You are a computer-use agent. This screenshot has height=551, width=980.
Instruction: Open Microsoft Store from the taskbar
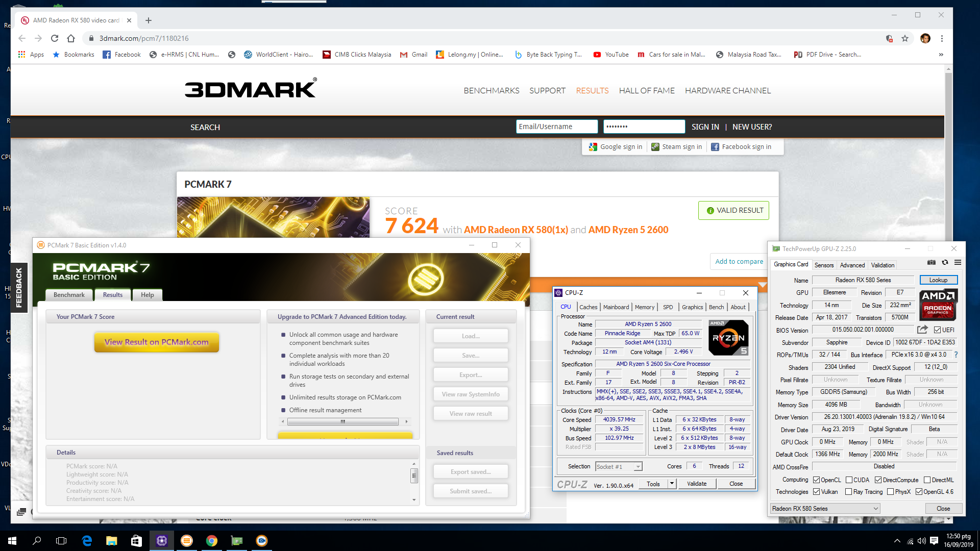pyautogui.click(x=136, y=541)
